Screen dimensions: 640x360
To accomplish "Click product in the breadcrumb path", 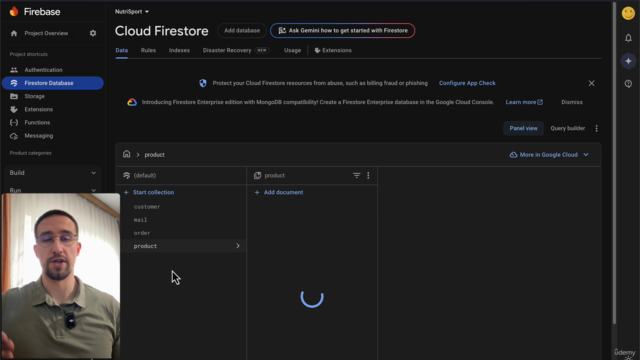I will [x=154, y=155].
